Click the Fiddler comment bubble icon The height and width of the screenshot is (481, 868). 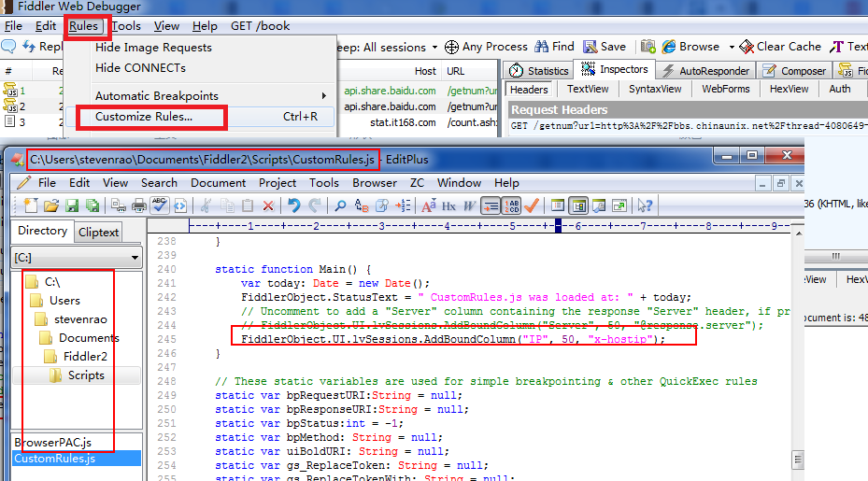coord(8,47)
